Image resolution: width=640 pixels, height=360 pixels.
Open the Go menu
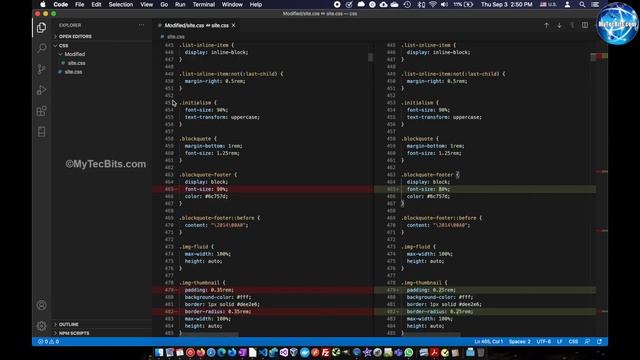pos(164,4)
